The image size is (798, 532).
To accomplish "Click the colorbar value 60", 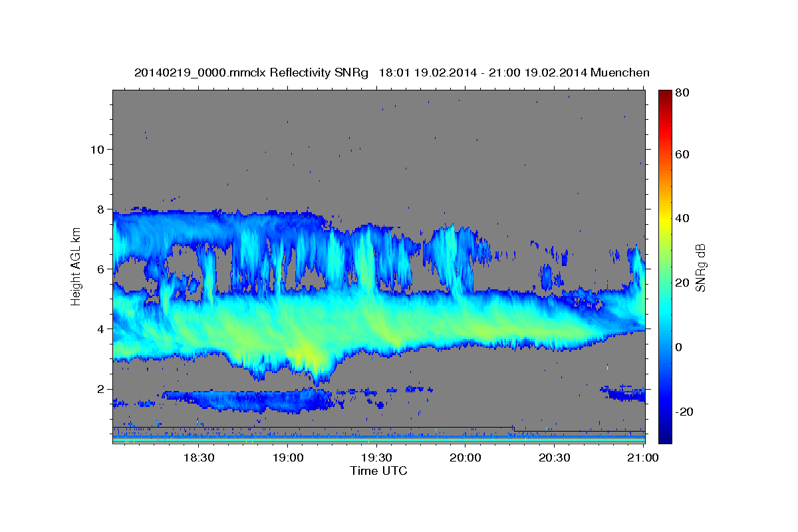I will (684, 154).
